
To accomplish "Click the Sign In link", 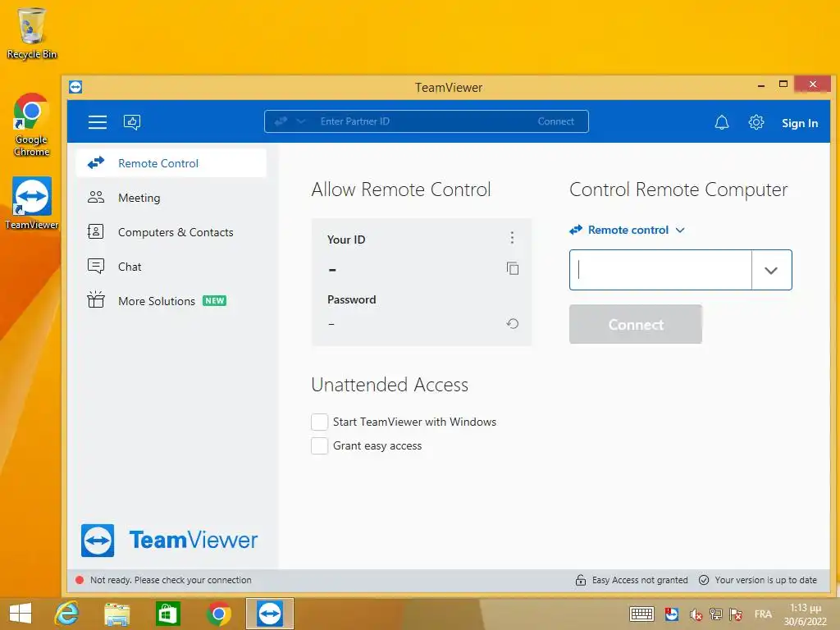I will [799, 123].
